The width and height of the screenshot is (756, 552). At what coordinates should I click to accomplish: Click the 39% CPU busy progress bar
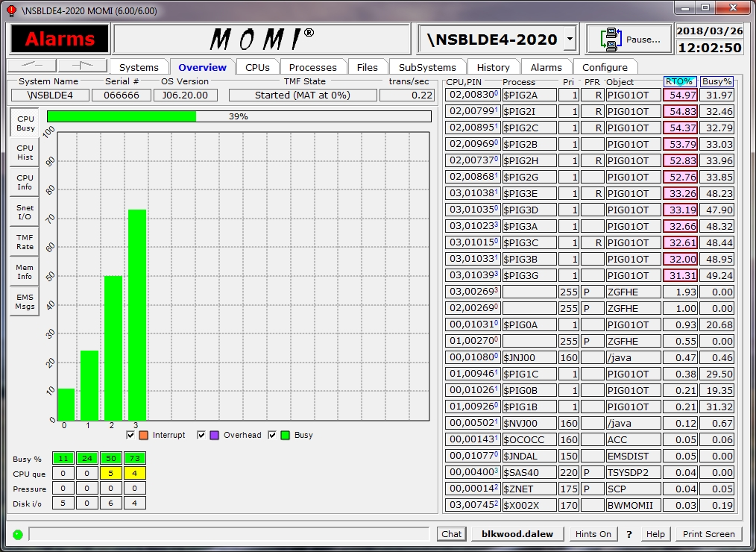click(239, 116)
